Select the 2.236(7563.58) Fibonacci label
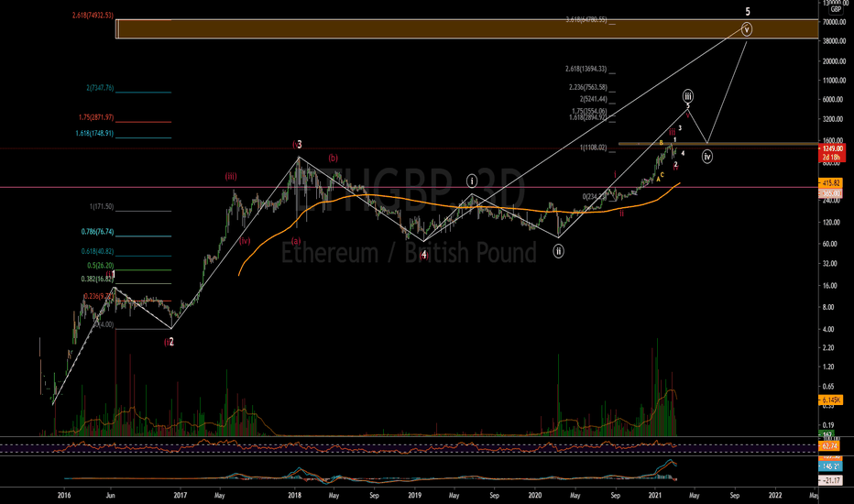The height and width of the screenshot is (504, 854). (x=587, y=87)
